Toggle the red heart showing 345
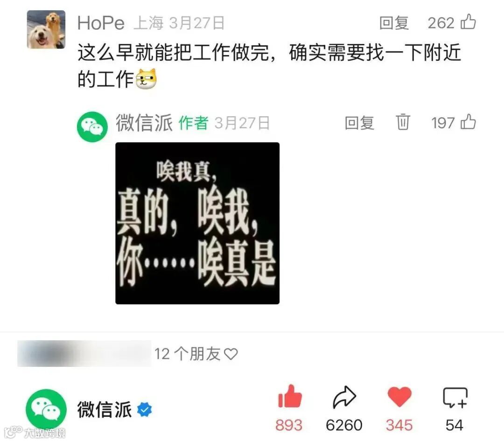The width and height of the screenshot is (504, 442). pyautogui.click(x=399, y=397)
